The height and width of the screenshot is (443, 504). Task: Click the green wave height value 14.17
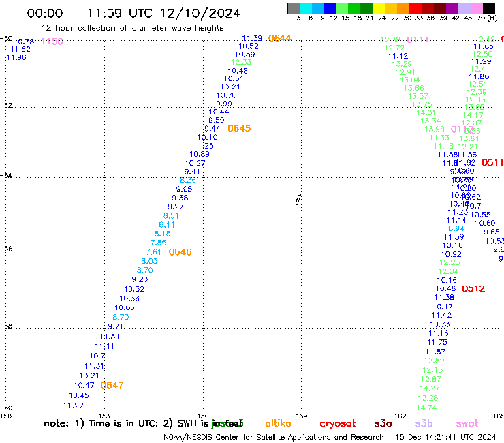tap(473, 115)
